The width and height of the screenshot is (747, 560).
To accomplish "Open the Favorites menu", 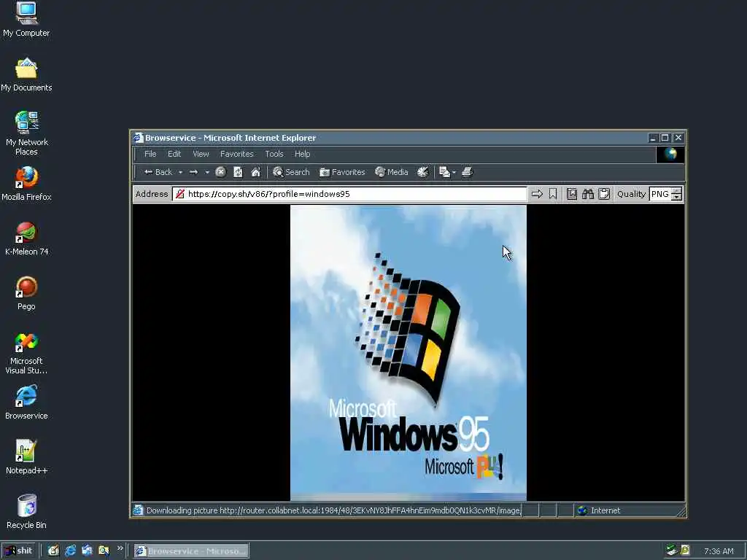I will [237, 154].
